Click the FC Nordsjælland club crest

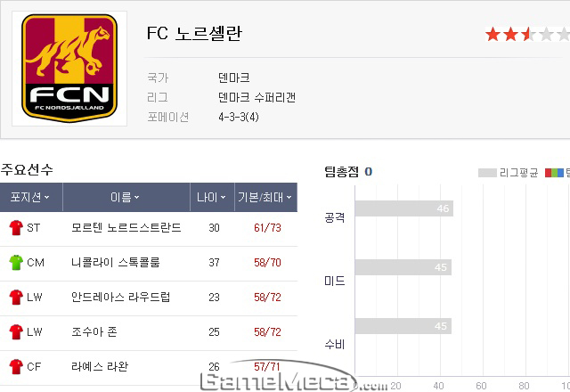click(x=69, y=69)
